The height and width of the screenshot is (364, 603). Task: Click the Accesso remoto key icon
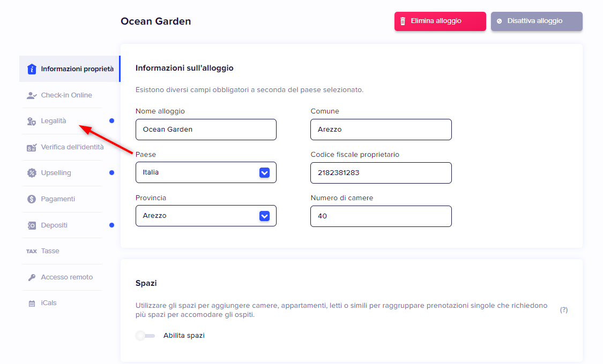tap(32, 277)
